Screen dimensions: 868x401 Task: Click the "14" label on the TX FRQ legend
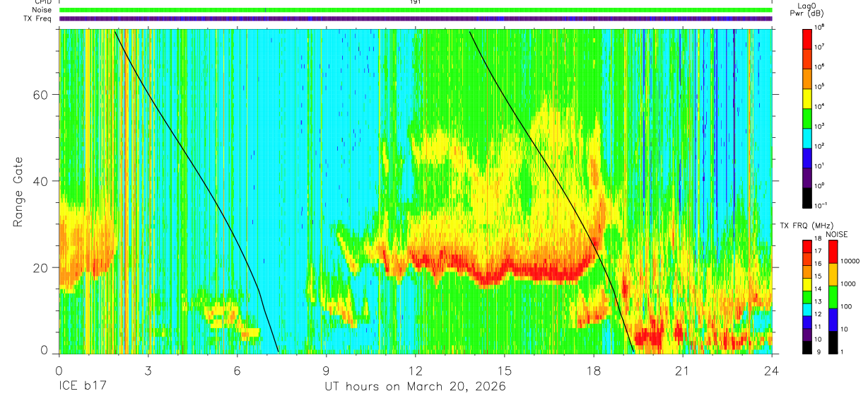click(x=819, y=289)
